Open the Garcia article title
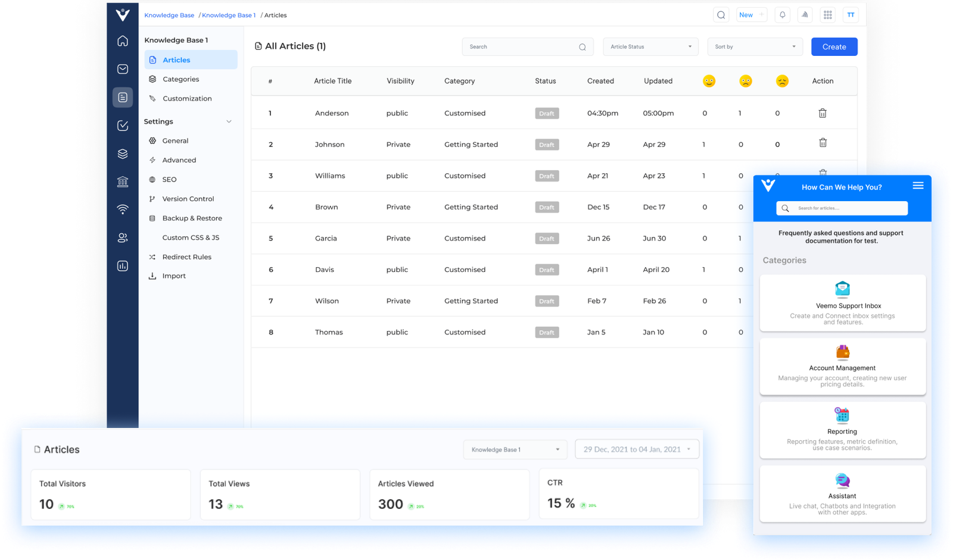The image size is (953, 560). [x=326, y=239]
